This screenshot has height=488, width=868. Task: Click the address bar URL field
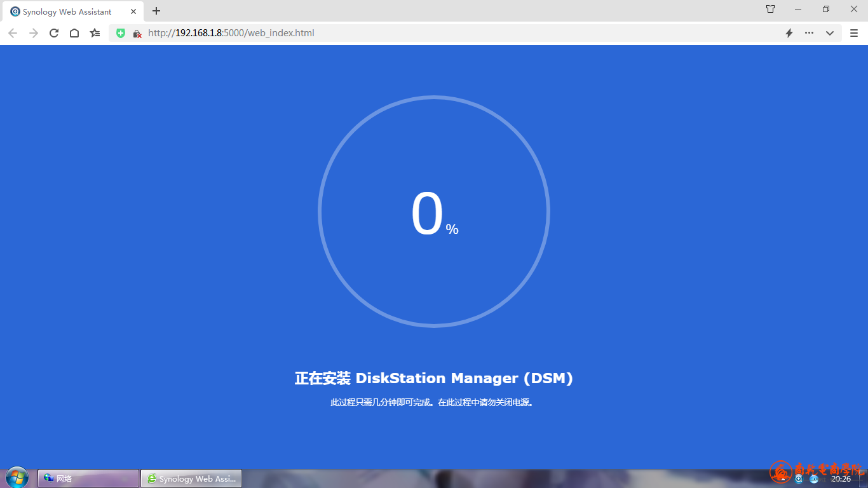tap(445, 33)
